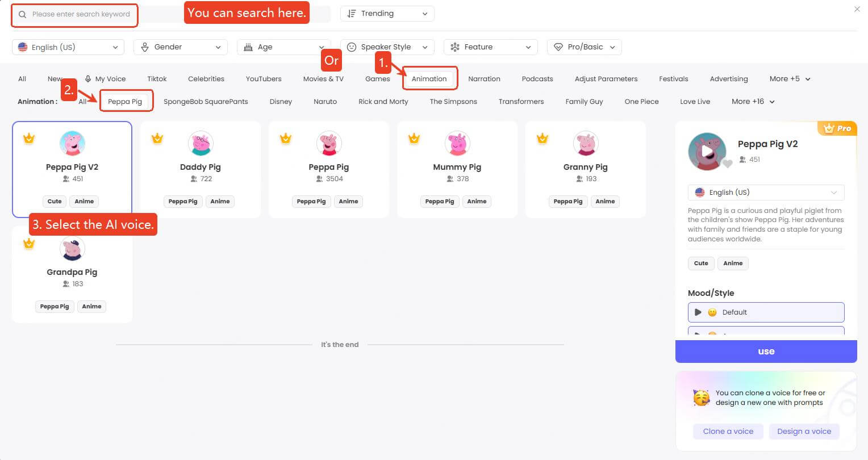Play the Default mood style sample
The height and width of the screenshot is (460, 868).
pos(698,312)
